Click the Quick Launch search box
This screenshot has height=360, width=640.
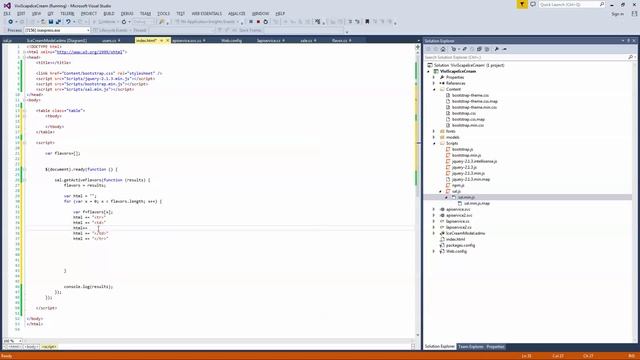click(571, 4)
